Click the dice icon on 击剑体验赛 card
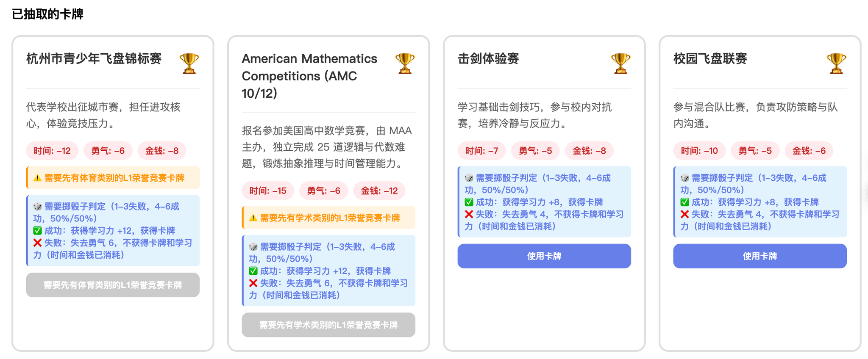Screen dimensions: 868x359 [469, 178]
